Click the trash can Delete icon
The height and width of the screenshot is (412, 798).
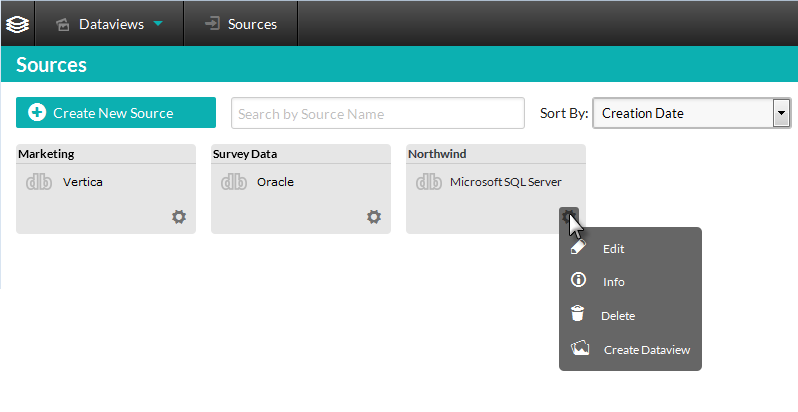coord(577,313)
